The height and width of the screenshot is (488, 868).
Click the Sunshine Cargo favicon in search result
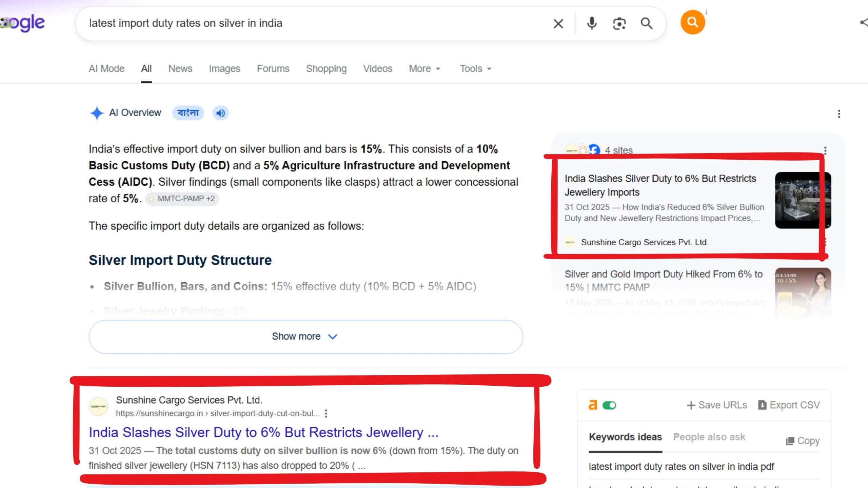pyautogui.click(x=98, y=406)
